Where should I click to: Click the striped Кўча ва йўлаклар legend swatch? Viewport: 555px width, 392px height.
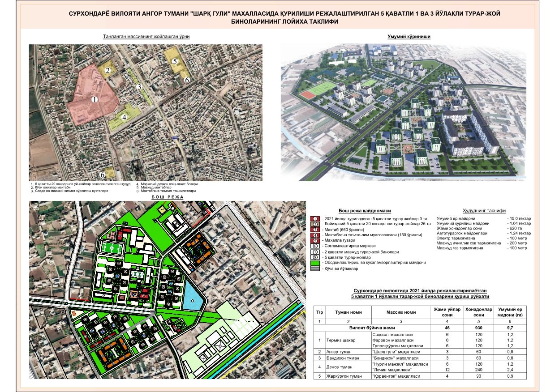point(315,269)
